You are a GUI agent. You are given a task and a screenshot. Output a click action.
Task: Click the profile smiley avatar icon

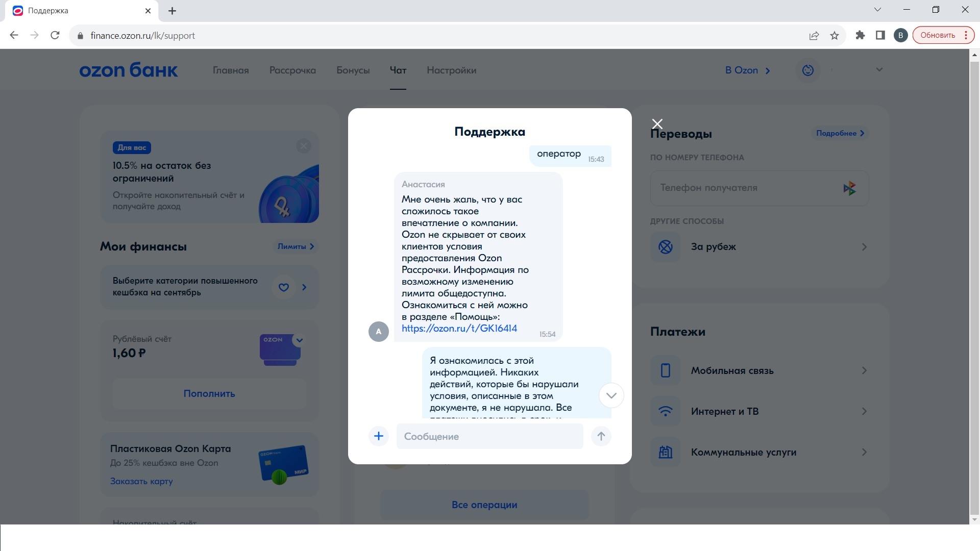point(808,70)
